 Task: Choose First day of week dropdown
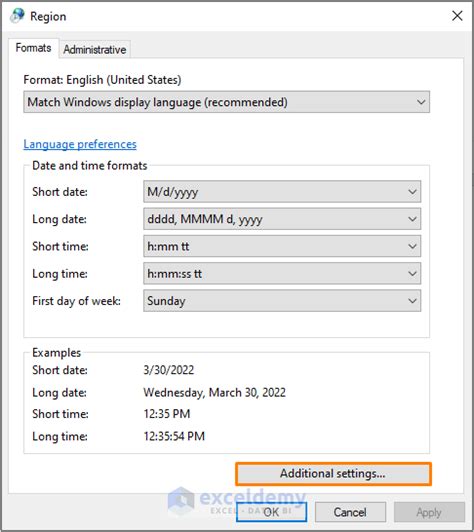point(282,301)
